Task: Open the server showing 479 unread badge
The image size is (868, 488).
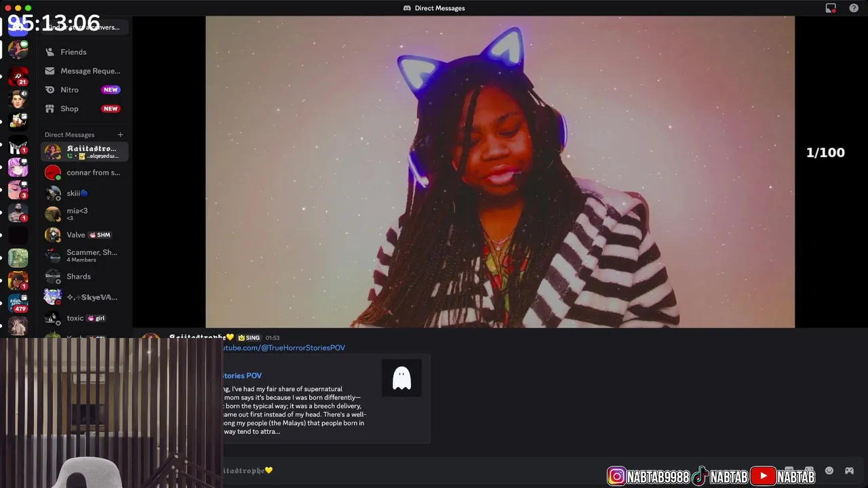Action: click(x=18, y=303)
